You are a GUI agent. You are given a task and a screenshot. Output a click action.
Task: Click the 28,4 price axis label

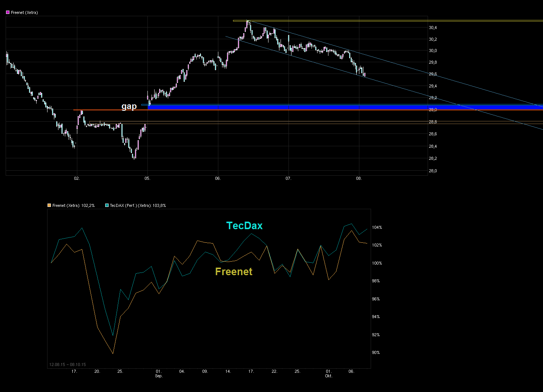433,146
